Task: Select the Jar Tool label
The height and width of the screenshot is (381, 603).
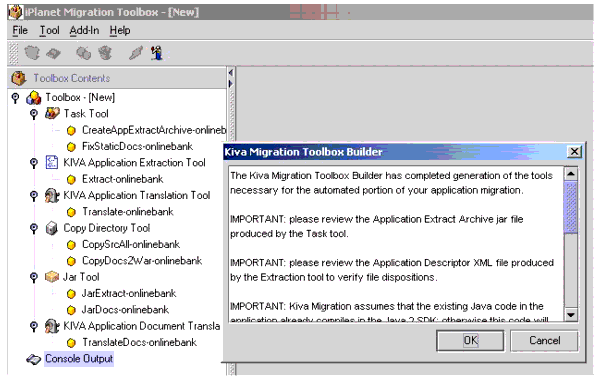Action: (x=81, y=277)
